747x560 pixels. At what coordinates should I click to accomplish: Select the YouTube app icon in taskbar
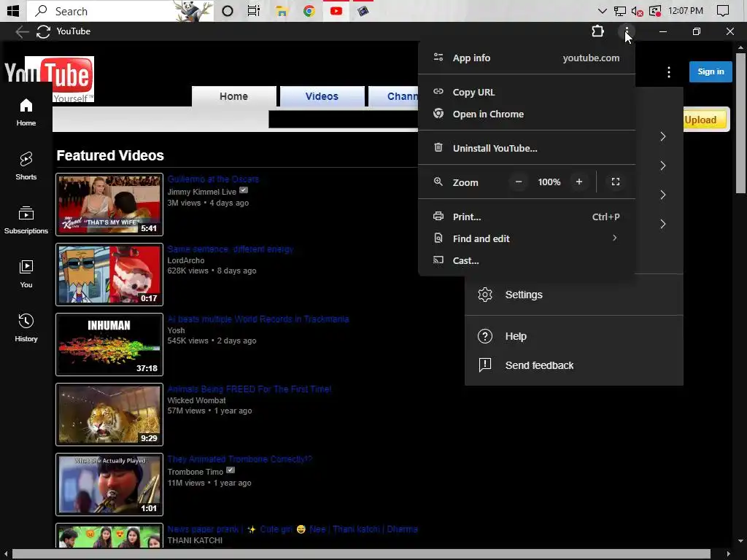[336, 11]
